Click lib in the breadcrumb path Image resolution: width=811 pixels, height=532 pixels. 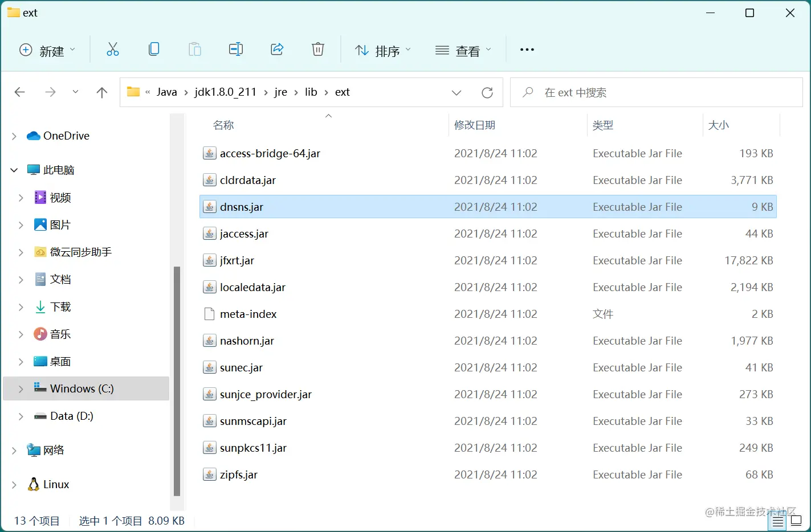pos(311,92)
